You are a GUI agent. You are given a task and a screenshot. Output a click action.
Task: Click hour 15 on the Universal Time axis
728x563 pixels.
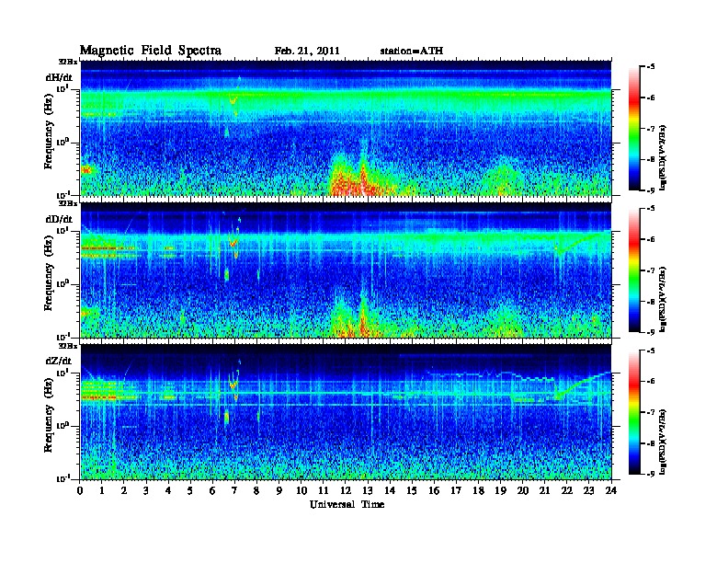coord(412,490)
